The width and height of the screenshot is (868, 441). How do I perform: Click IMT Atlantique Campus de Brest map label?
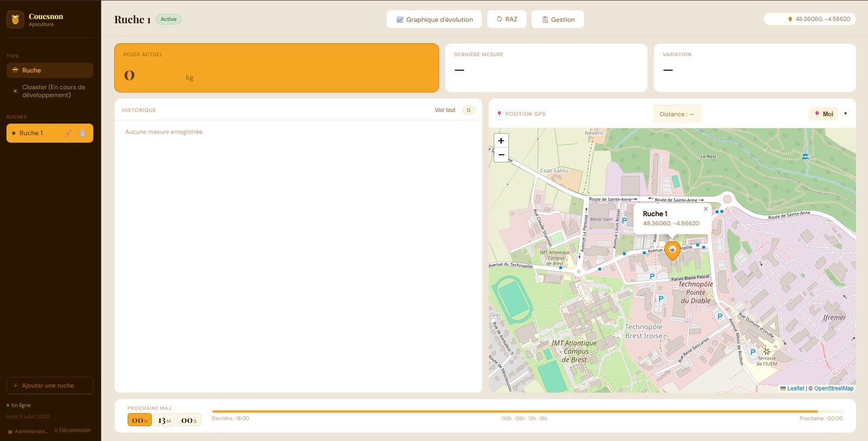click(574, 351)
